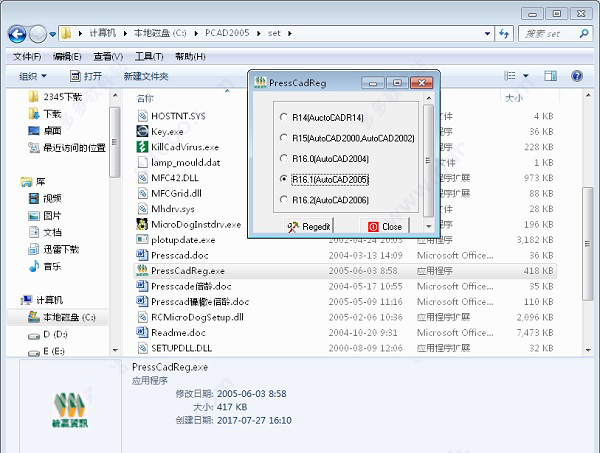Open the view options dropdown arrow
600x453 pixels.
(526, 76)
